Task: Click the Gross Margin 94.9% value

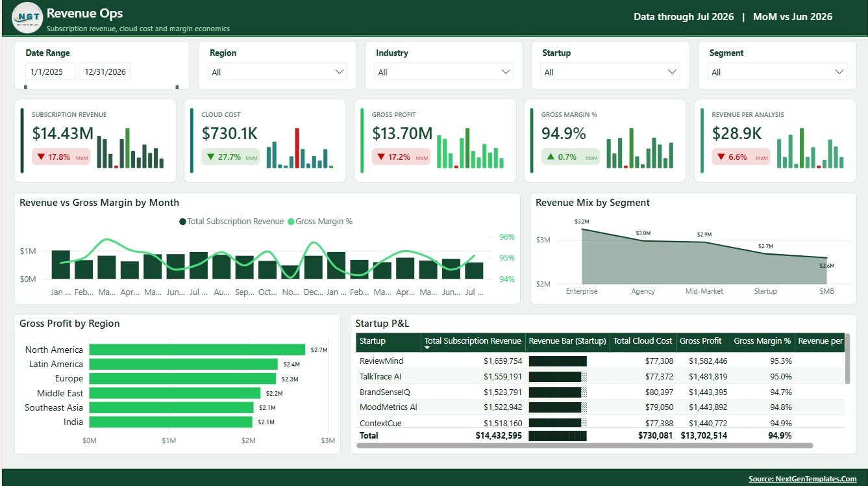Action: [564, 133]
